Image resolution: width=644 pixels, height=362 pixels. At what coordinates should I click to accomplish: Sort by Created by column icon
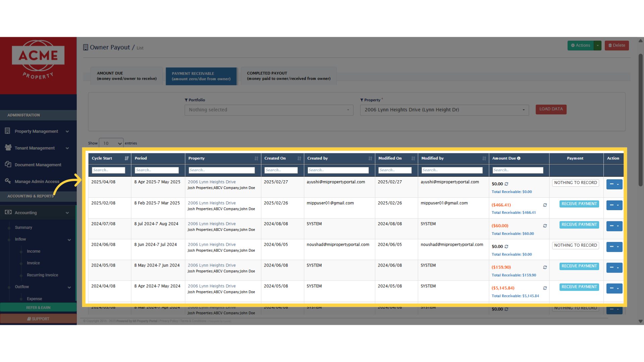click(370, 158)
